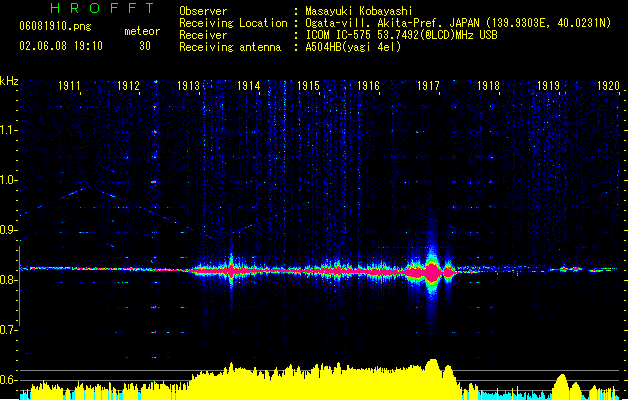This screenshot has height=400, width=629.
Task: Click the 1.1 kHz frequency label
Action: (x=8, y=130)
